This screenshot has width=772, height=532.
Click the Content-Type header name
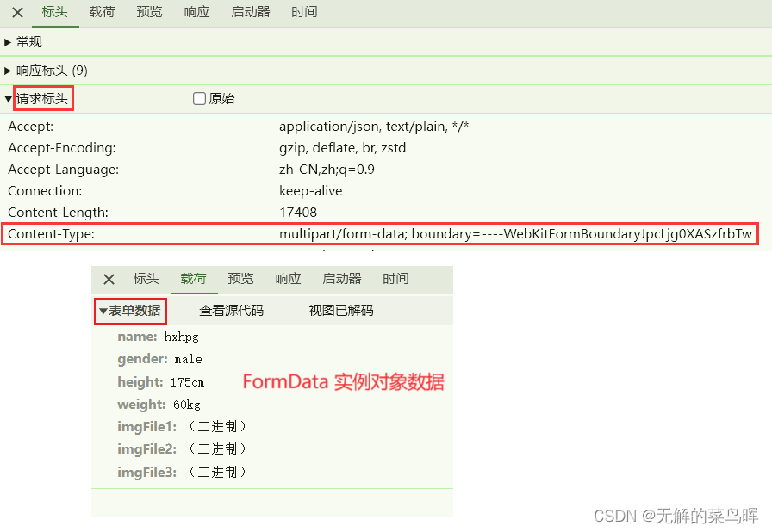51,234
